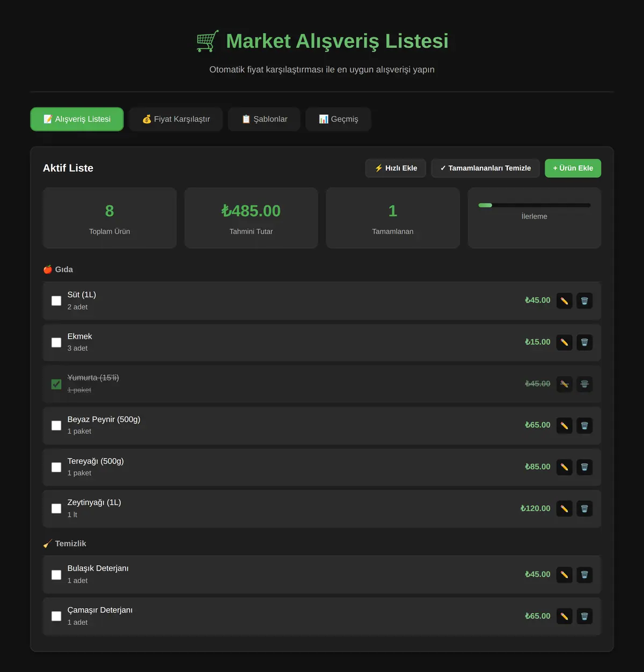Edit the Bulaşık Deterjanı item
644x672 pixels.
click(564, 575)
